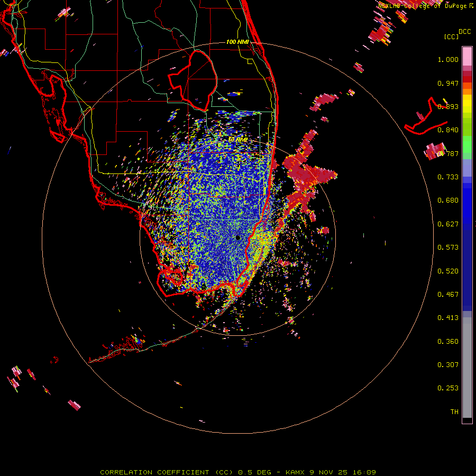Select the light pink swatch atop the color bar
The height and width of the screenshot is (476, 476).
tap(467, 56)
